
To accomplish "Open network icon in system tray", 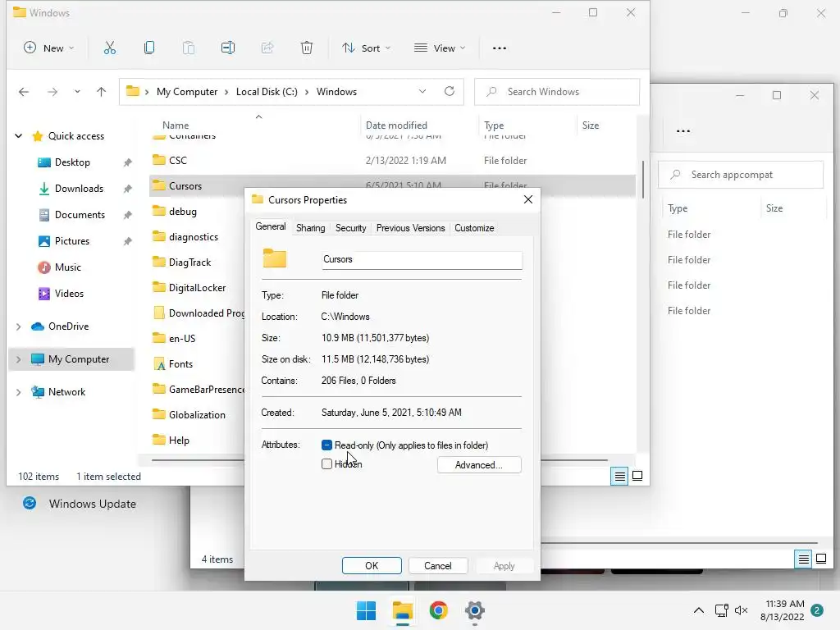I will coord(721,610).
